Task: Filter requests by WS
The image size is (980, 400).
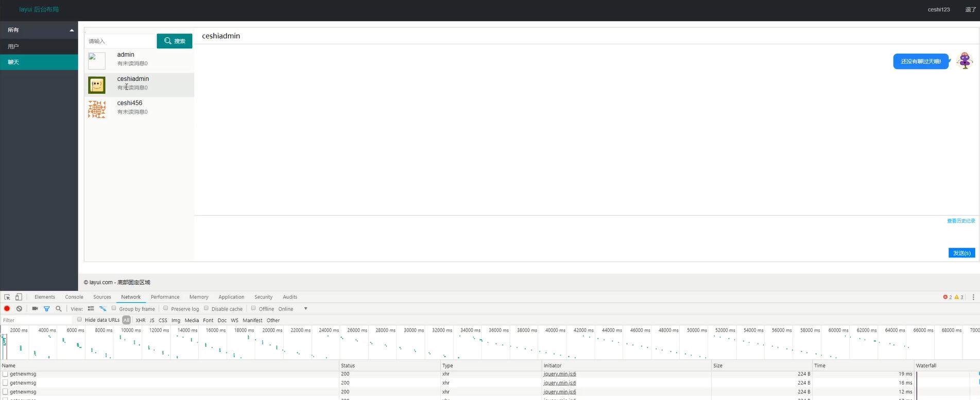Action: (x=234, y=320)
